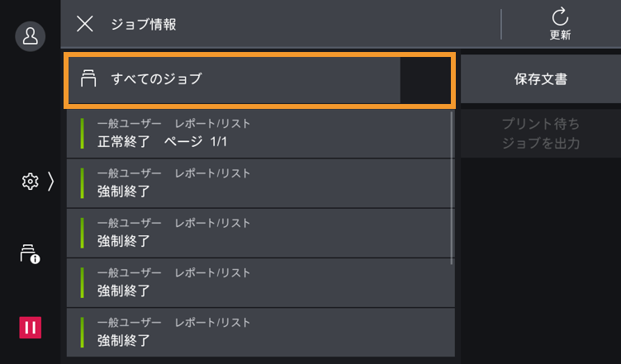
Task: Close the ジョブ情報 screen with X
Action: click(x=84, y=23)
